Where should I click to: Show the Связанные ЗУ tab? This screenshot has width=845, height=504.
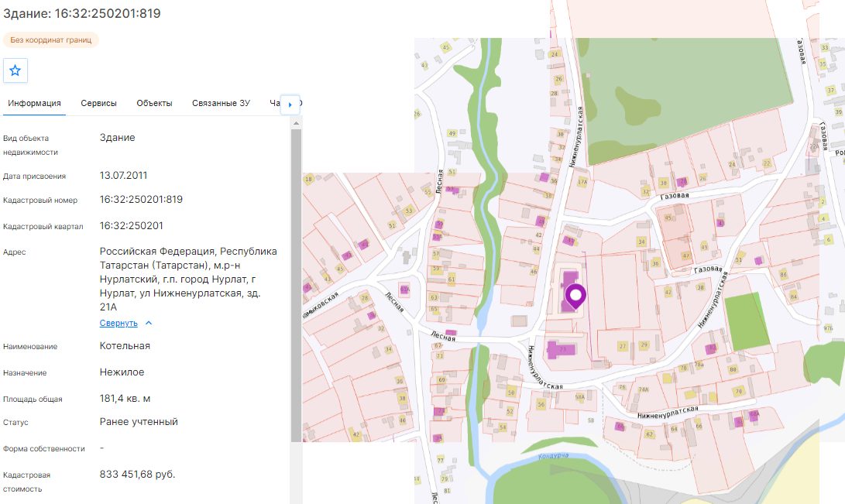point(221,104)
